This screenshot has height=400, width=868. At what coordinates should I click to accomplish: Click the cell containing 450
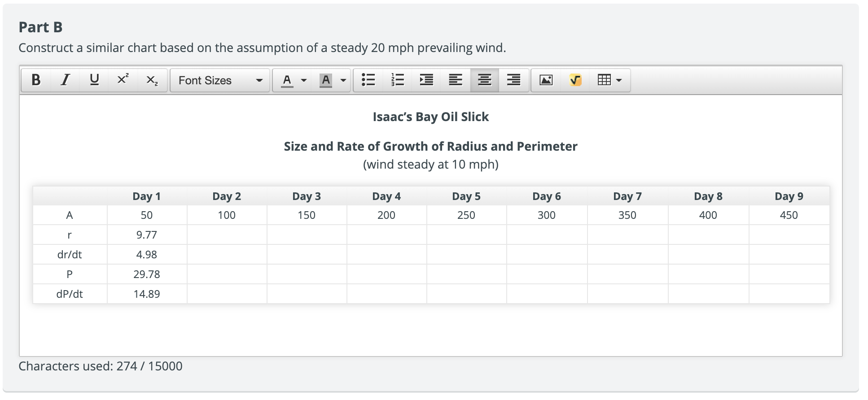pyautogui.click(x=789, y=215)
